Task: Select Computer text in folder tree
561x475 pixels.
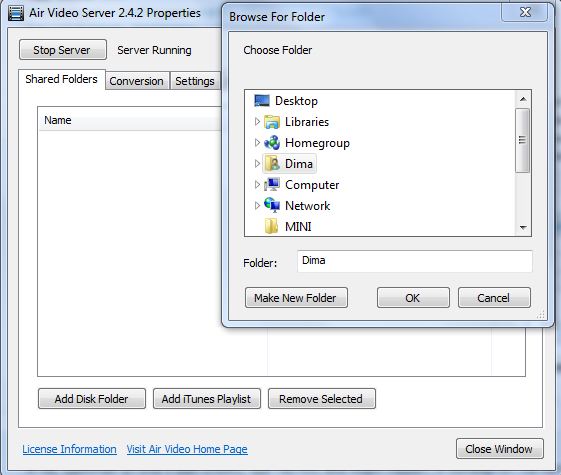Action: point(312,185)
